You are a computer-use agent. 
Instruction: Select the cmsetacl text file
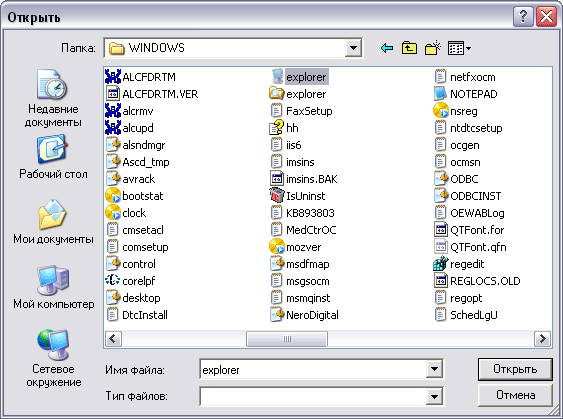(135, 230)
